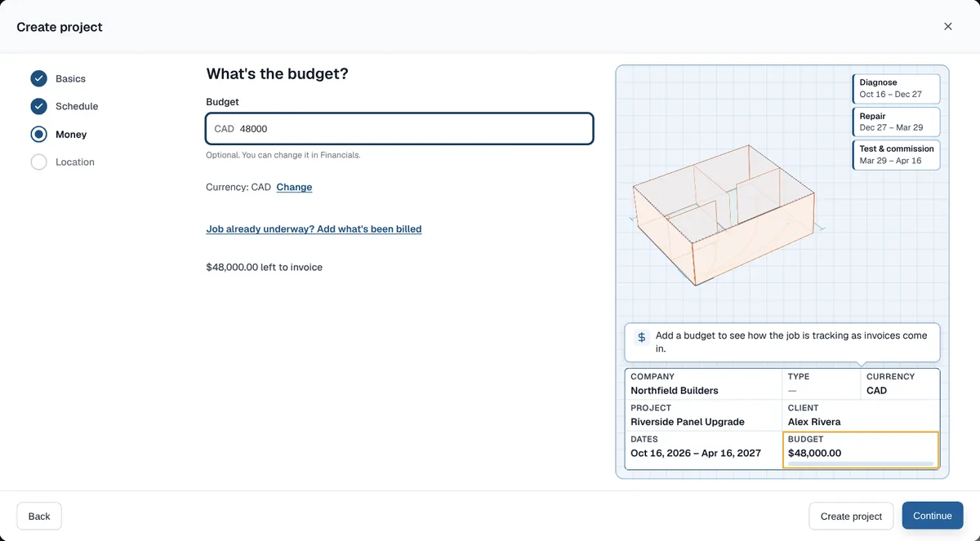Open the Money step label
The height and width of the screenshot is (541, 980).
pyautogui.click(x=71, y=134)
